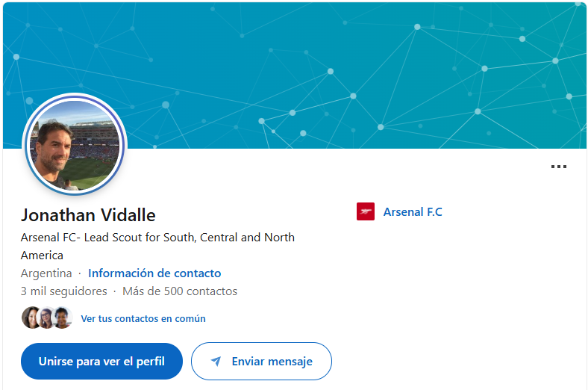Viewport: 588px width, 390px height.
Task: Open the Arsenal F.C company link
Action: click(x=412, y=212)
